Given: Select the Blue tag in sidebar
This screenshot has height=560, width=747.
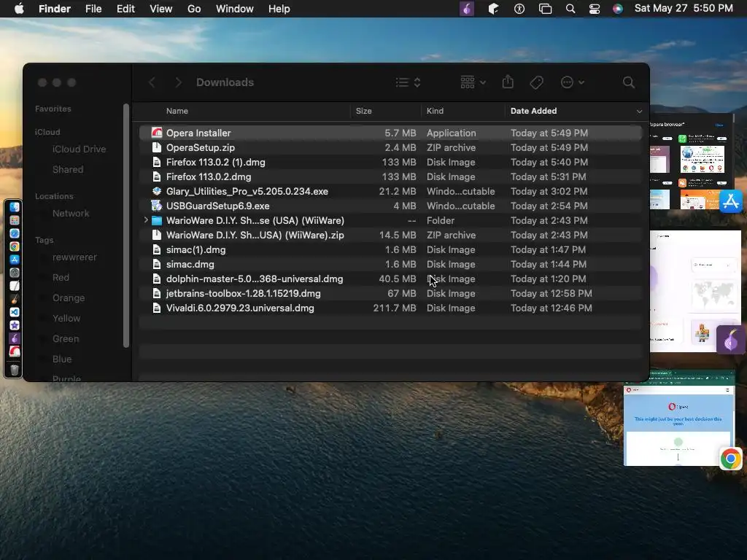Looking at the screenshot, I should pyautogui.click(x=62, y=359).
